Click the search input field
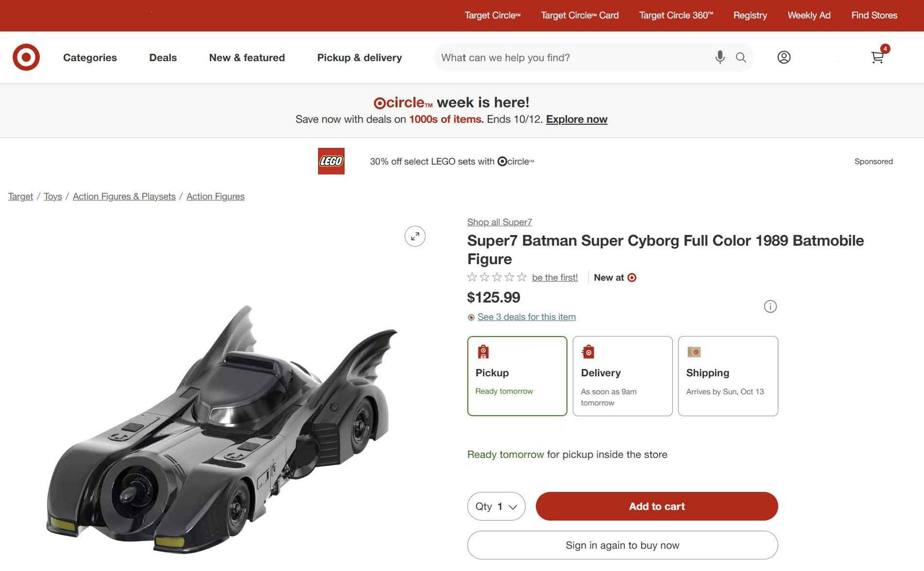 coord(572,58)
